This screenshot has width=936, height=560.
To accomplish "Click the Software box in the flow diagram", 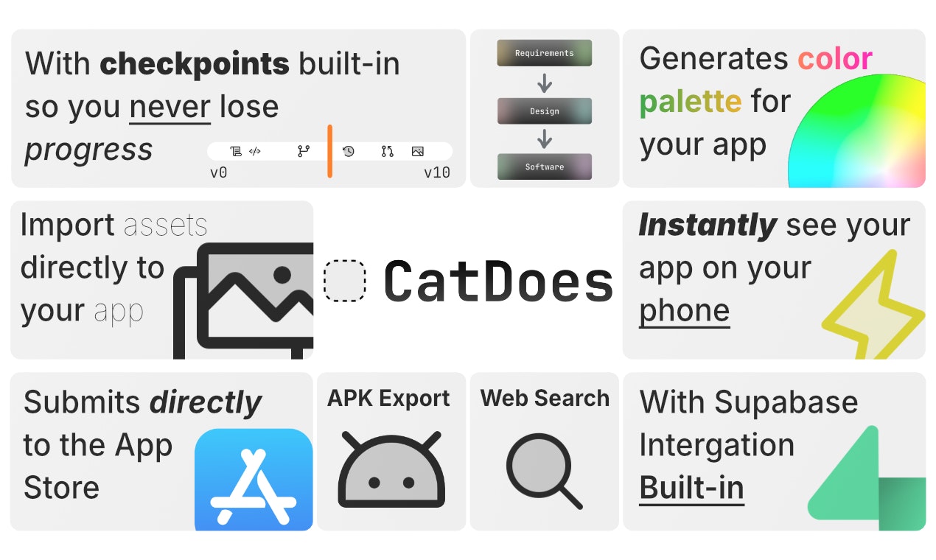I will [544, 167].
